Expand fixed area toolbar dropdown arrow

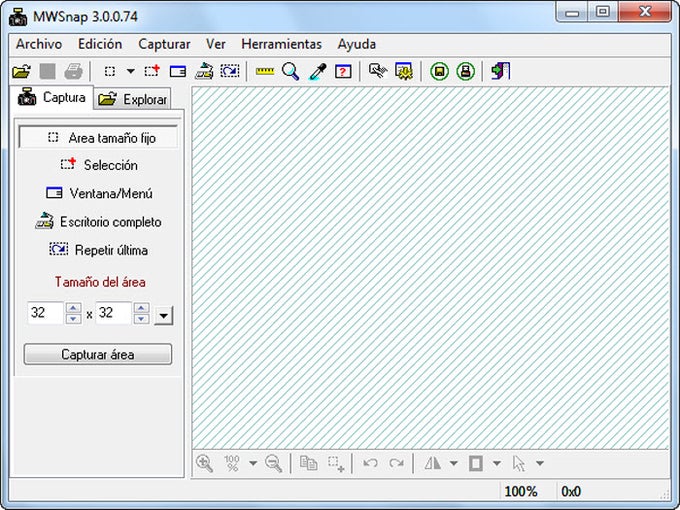point(130,71)
